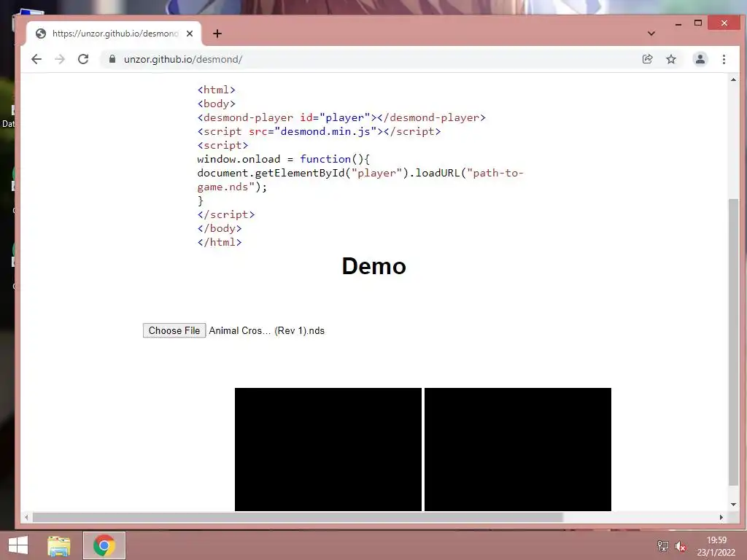Share this page using the share icon
Screen dimensions: 747x560
[x=648, y=59]
